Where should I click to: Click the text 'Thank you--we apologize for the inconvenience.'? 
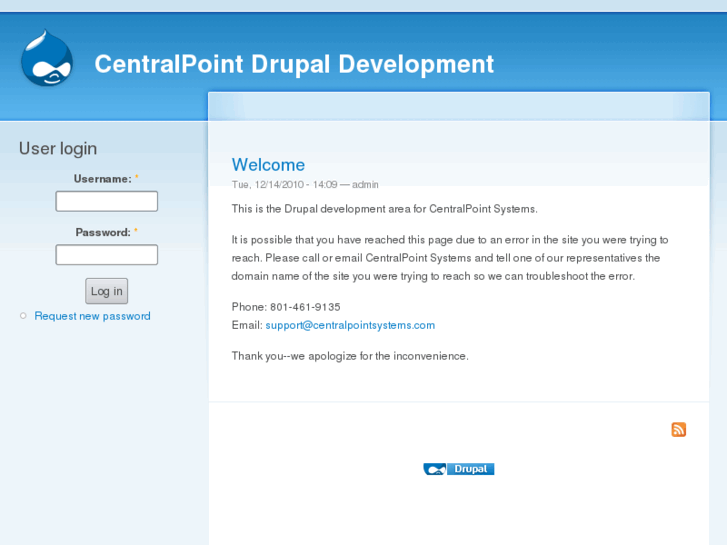(350, 356)
